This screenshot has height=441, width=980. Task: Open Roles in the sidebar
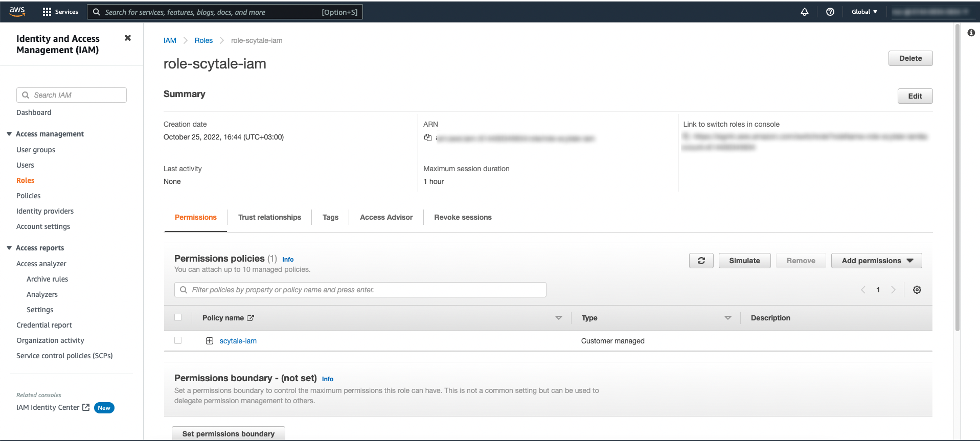click(x=26, y=180)
